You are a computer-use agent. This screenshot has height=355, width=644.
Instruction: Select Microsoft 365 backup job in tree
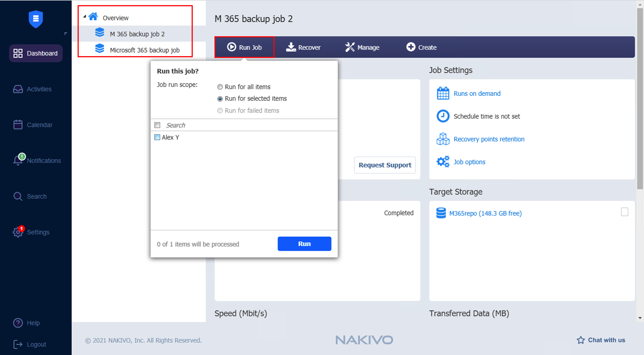pyautogui.click(x=144, y=50)
